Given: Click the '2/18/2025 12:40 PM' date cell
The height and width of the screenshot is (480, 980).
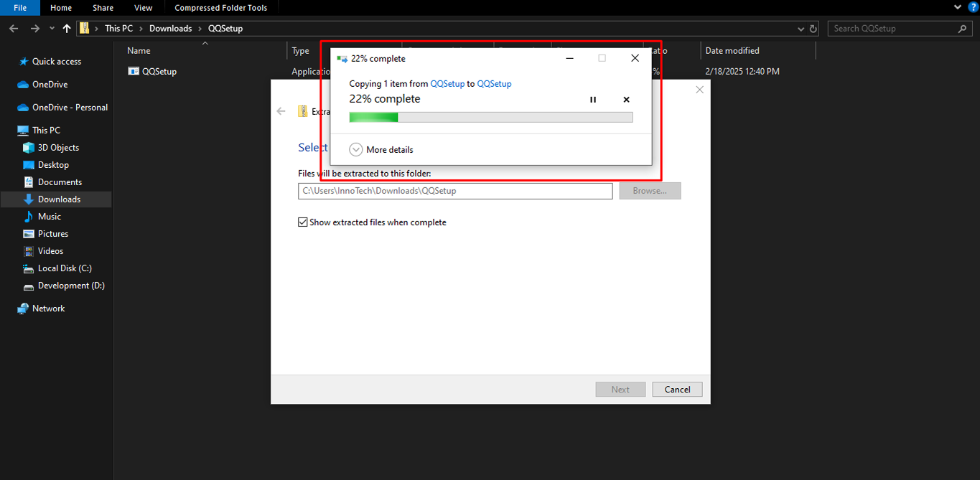Looking at the screenshot, I should pyautogui.click(x=742, y=71).
